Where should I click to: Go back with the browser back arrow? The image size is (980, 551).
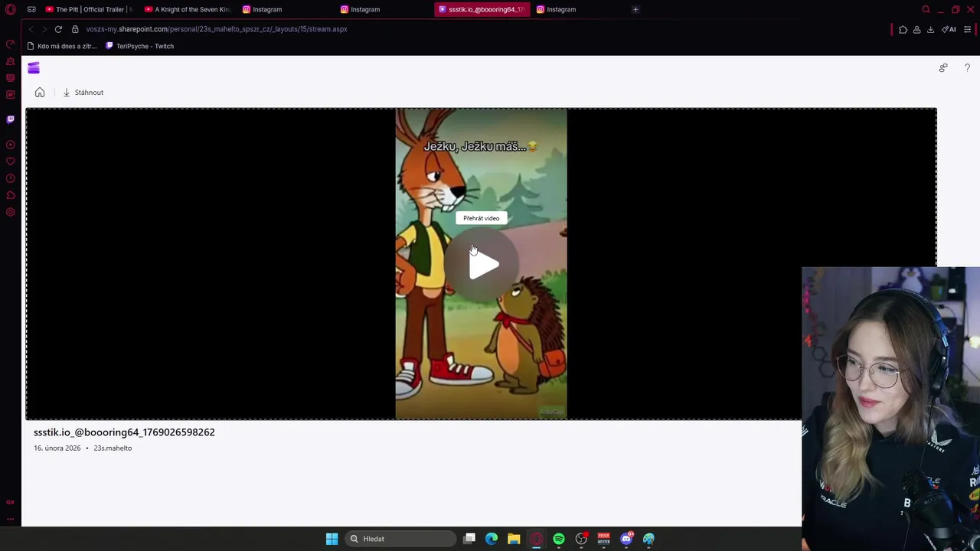(31, 29)
